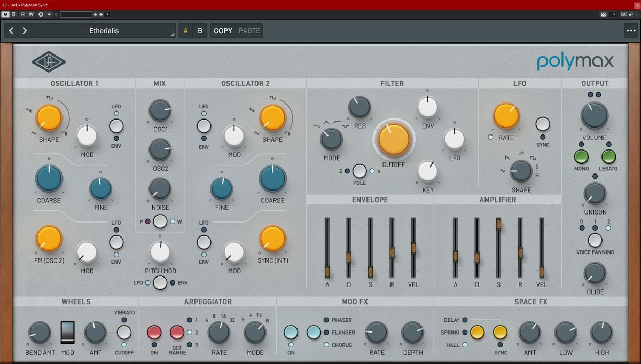Toggle the LFO SYNC switch
This screenshot has width=641, height=364.
543,124
